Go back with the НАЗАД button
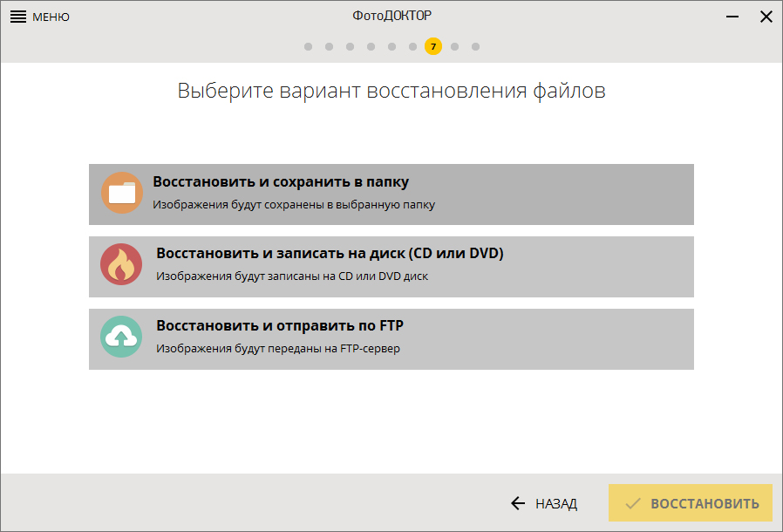The width and height of the screenshot is (783, 532). click(544, 503)
